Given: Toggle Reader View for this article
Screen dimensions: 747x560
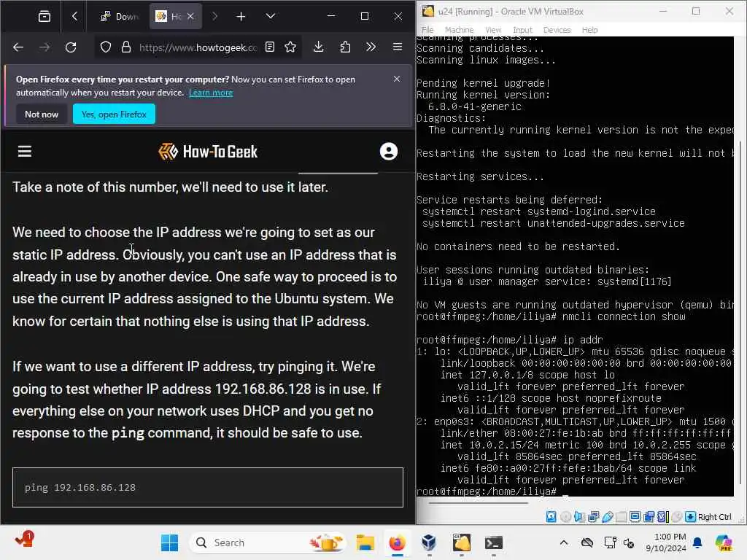Looking at the screenshot, I should click(270, 47).
